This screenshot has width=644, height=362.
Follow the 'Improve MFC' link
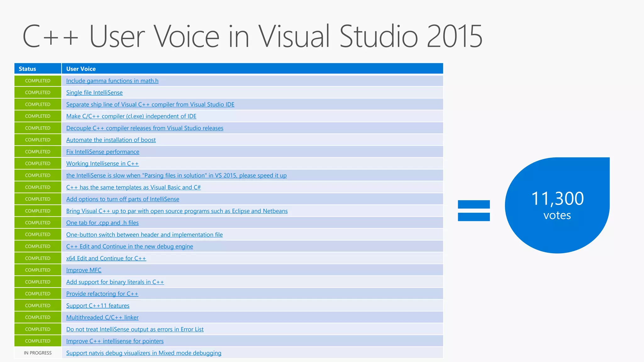pyautogui.click(x=84, y=270)
